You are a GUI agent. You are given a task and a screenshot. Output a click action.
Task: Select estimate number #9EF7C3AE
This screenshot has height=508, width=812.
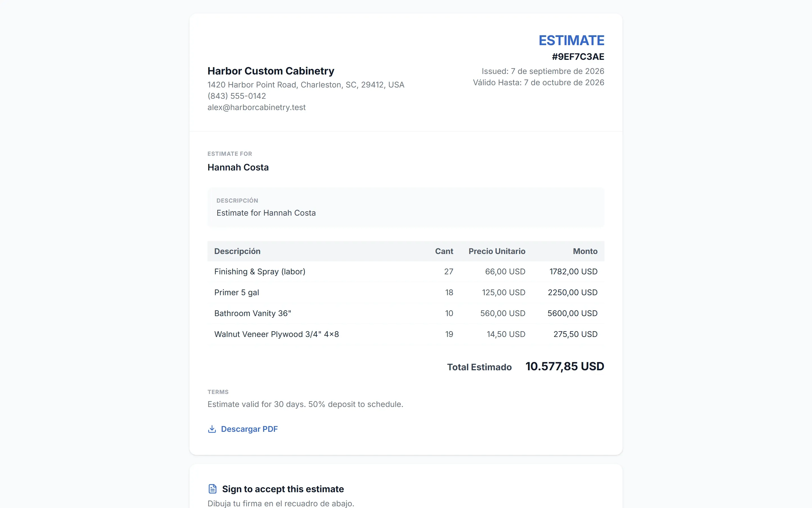pos(578,56)
